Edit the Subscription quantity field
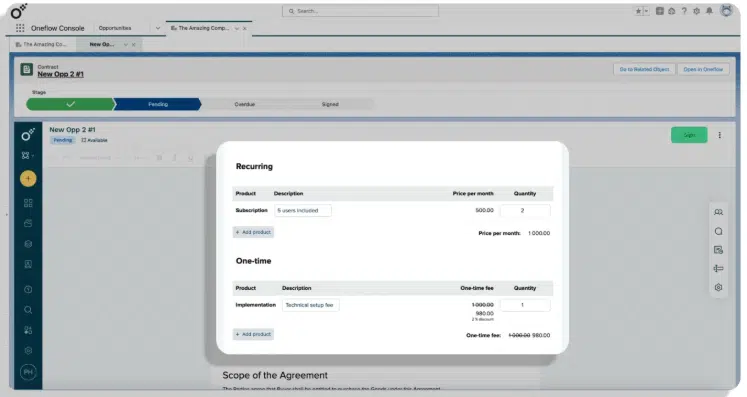The image size is (747, 397). tap(525, 210)
